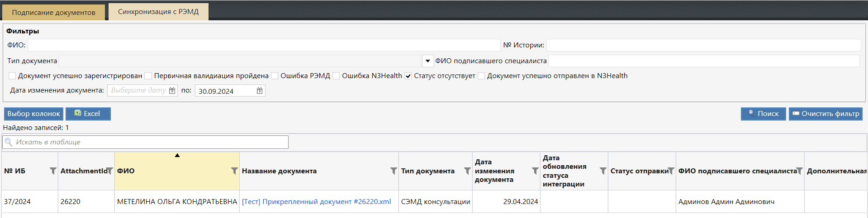Sort table by ФИО column header
The image size is (868, 218).
172,171
